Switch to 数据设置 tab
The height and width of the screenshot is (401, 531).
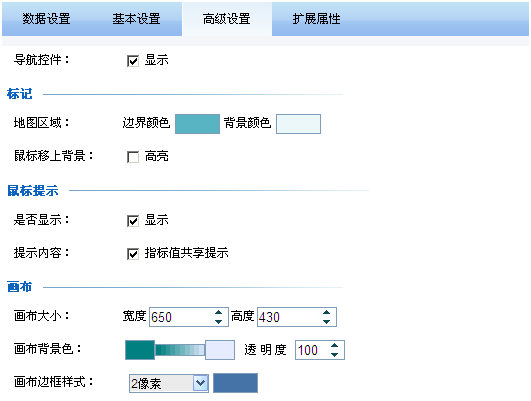click(x=46, y=19)
